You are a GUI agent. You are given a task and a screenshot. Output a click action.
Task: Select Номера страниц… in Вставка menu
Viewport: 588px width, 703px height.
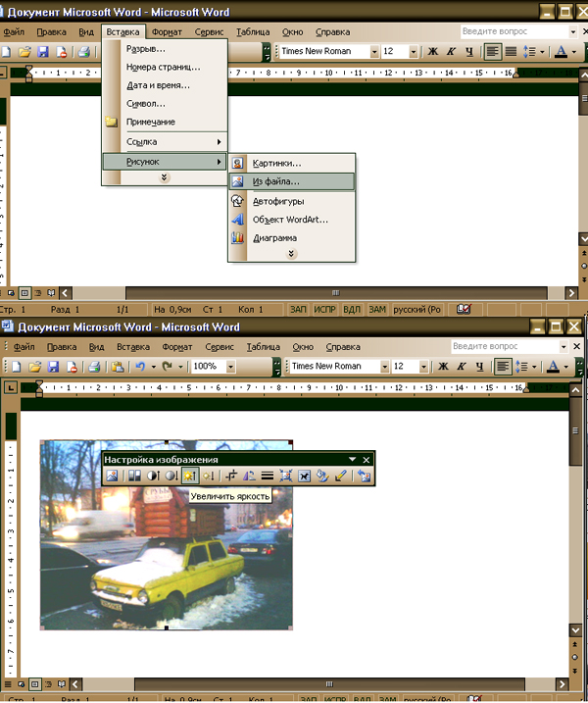(164, 68)
